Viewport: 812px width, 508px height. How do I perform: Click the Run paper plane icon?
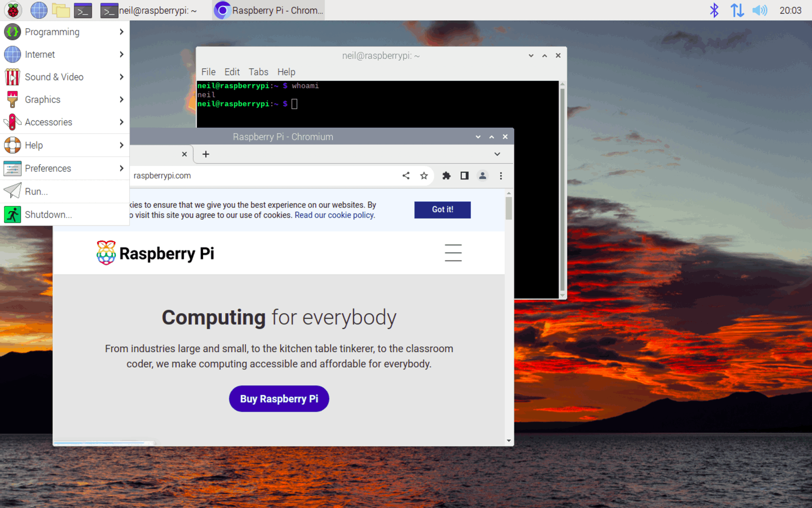click(12, 191)
